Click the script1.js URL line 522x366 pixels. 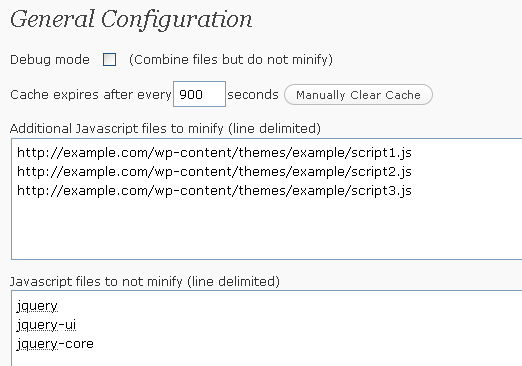pyautogui.click(x=214, y=153)
